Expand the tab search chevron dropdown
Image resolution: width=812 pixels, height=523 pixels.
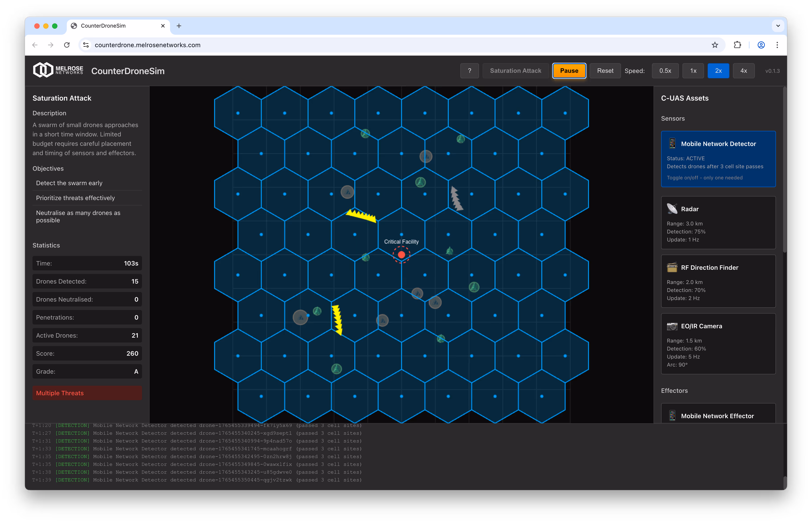[778, 26]
